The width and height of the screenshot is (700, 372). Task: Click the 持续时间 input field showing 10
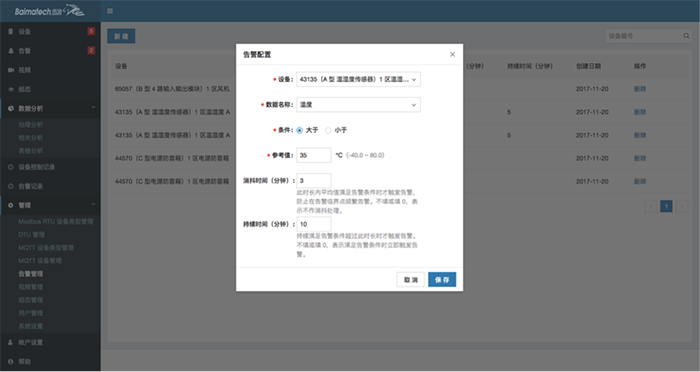[x=314, y=224]
